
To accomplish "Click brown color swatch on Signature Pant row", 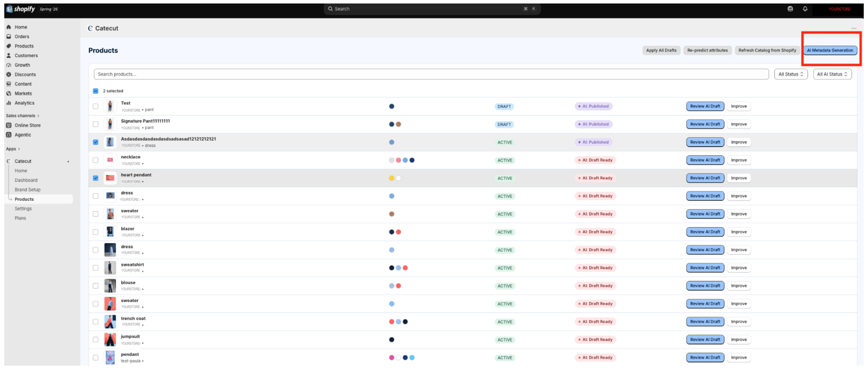I will 398,125.
